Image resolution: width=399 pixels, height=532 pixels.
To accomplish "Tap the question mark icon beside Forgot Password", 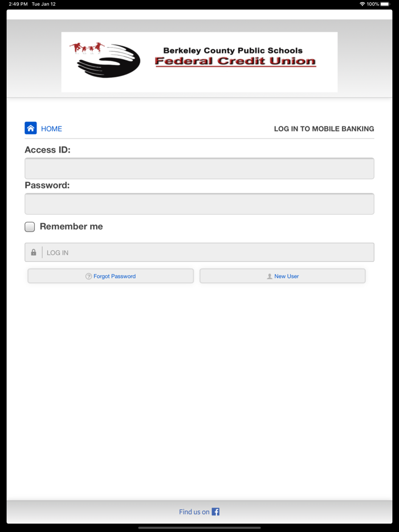I will coord(88,276).
